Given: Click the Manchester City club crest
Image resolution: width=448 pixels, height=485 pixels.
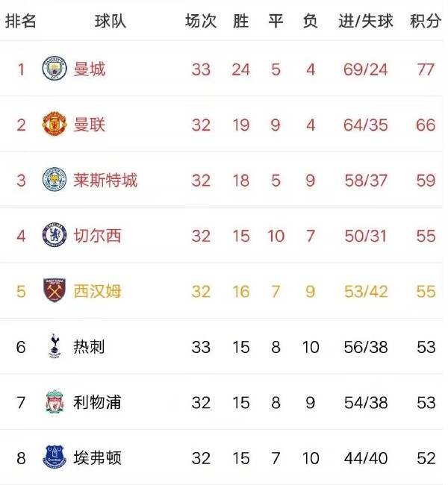Looking at the screenshot, I should click(55, 69).
